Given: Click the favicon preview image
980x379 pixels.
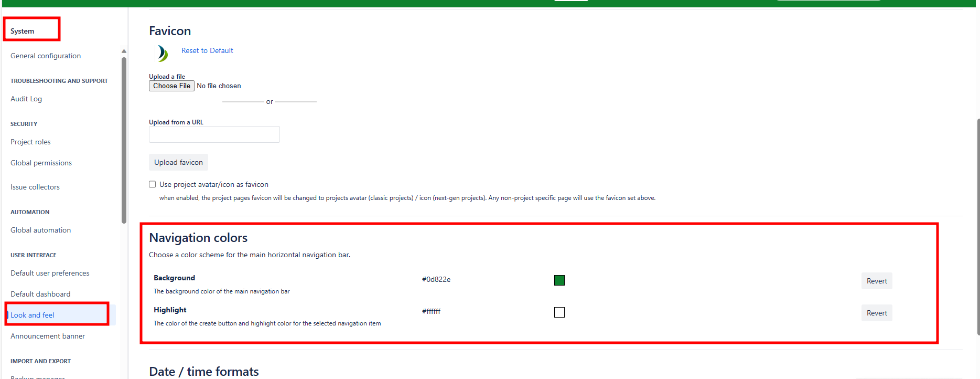Looking at the screenshot, I should click(163, 53).
